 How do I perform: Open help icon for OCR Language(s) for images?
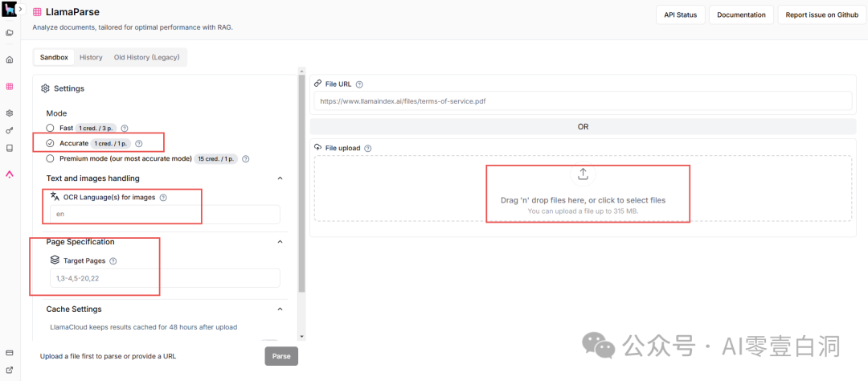(163, 197)
